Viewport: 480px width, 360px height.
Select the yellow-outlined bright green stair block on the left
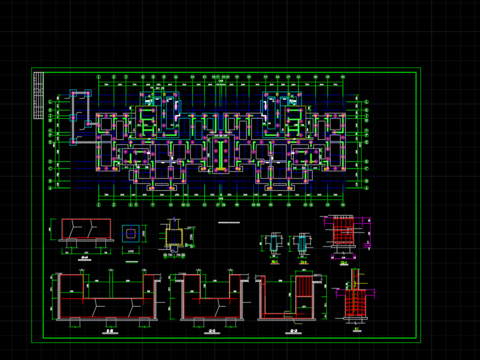(146, 122)
